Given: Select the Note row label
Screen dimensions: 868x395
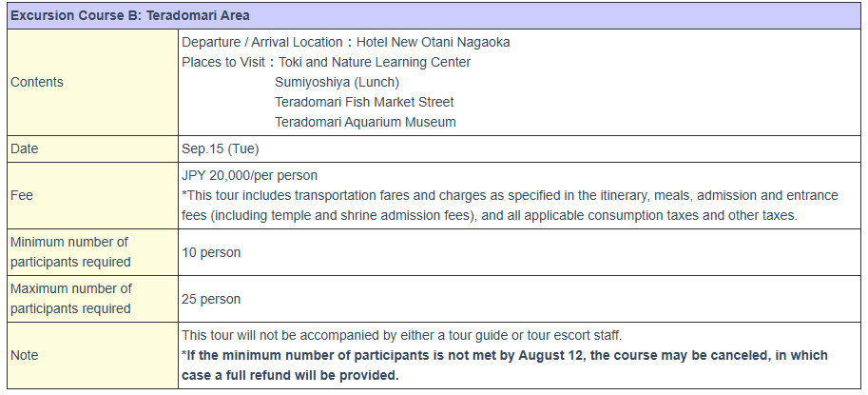Looking at the screenshot, I should [24, 355].
